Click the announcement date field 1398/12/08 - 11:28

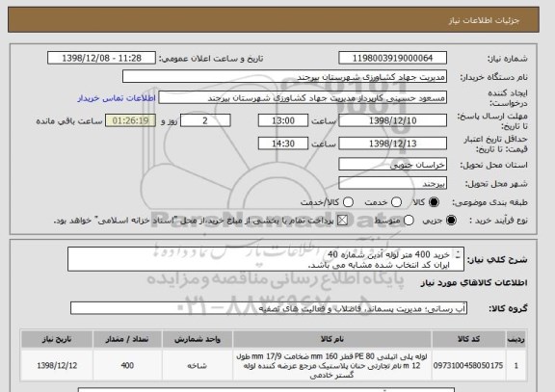click(101, 58)
